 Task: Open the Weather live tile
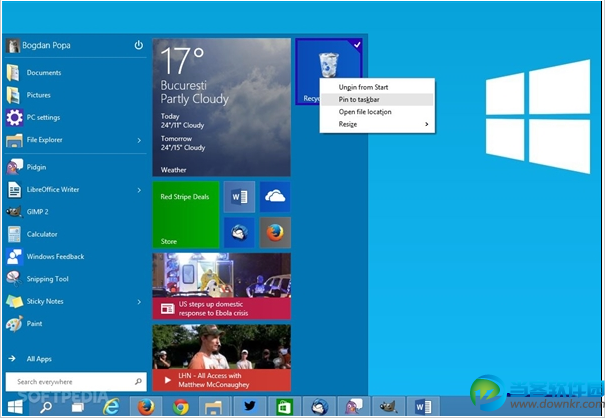pos(221,107)
